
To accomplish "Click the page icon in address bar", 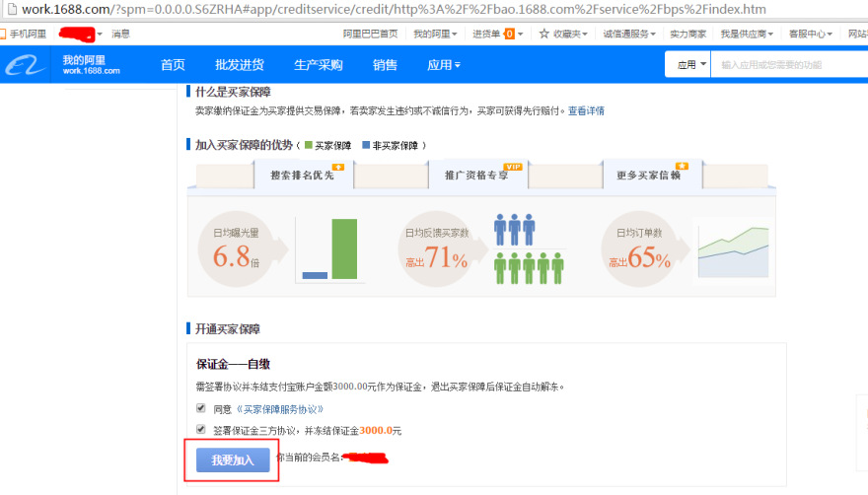I will [x=11, y=9].
